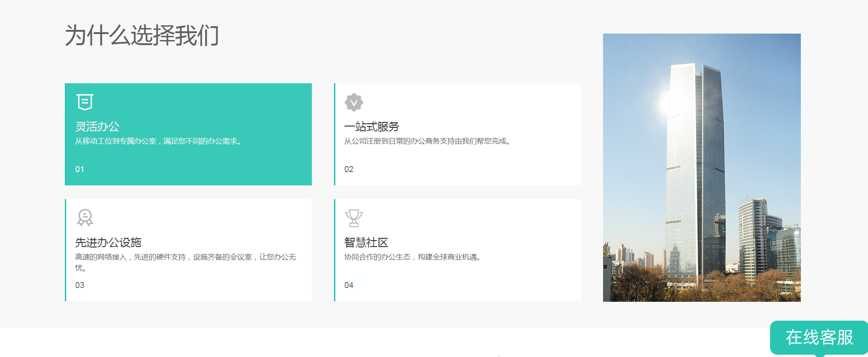Click the trophy icon above 智慧社区

354,218
